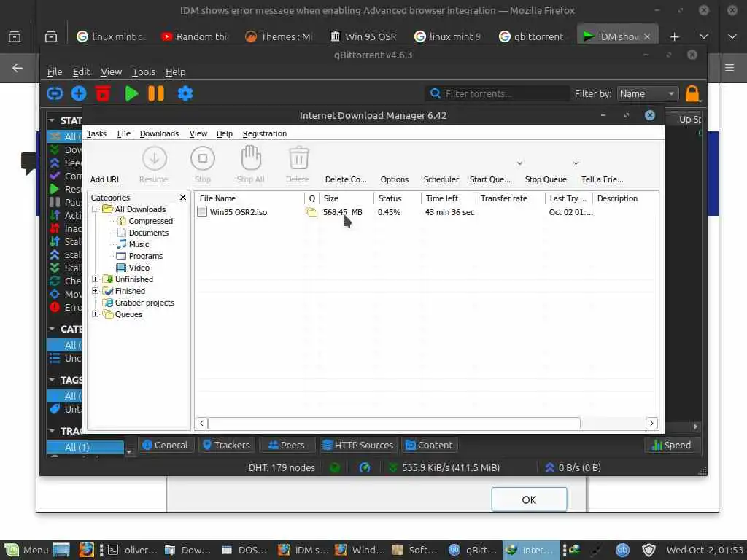Open Linux Mint Menu button
747x560 pixels.
click(x=26, y=550)
